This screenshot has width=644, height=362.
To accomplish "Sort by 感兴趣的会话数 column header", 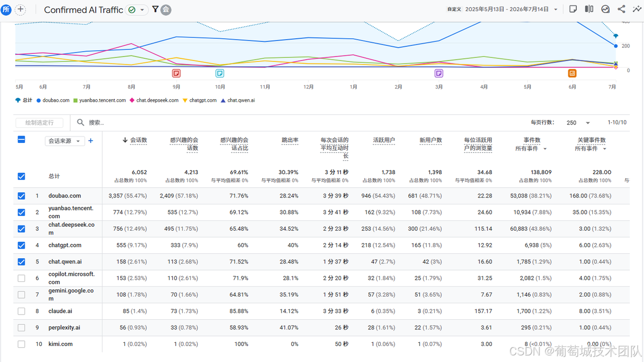I will (184, 144).
